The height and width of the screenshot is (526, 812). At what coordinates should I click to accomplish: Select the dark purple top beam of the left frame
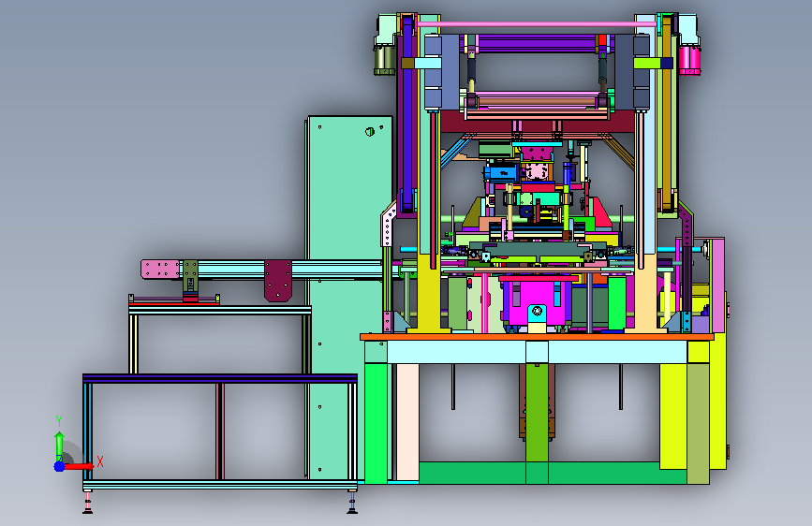pos(220,378)
